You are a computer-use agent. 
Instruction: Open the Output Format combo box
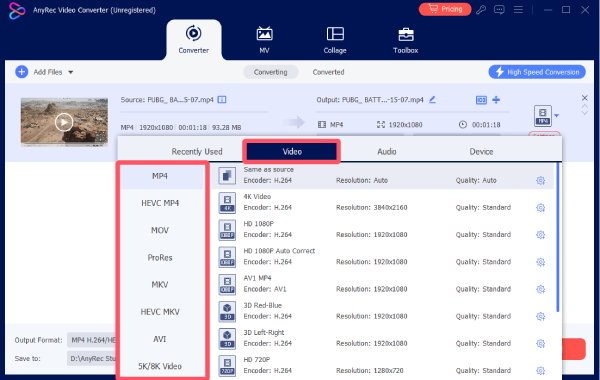coord(92,340)
